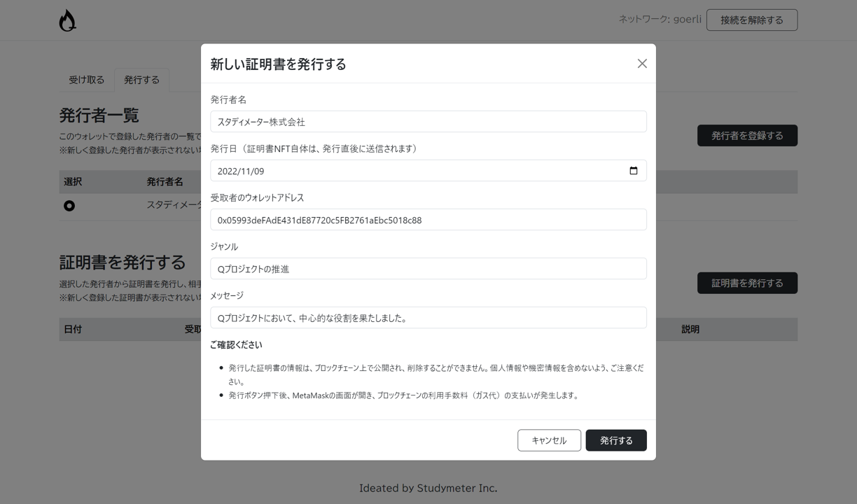Click the wallet address input field

[428, 219]
